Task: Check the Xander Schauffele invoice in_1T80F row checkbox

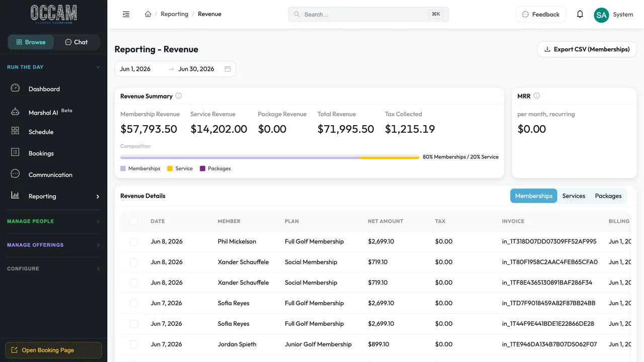Action: (x=134, y=262)
